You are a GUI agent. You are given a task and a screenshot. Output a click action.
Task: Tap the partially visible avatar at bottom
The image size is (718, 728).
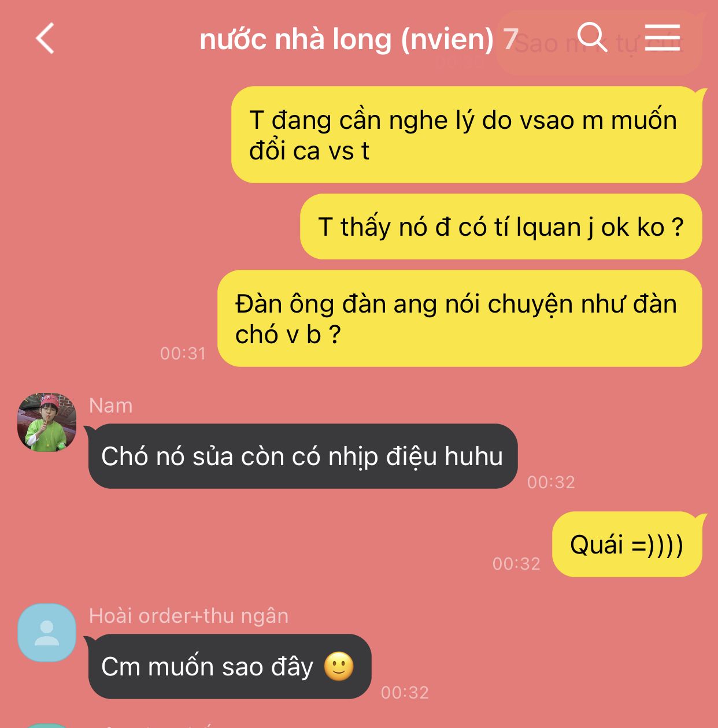pos(47,725)
